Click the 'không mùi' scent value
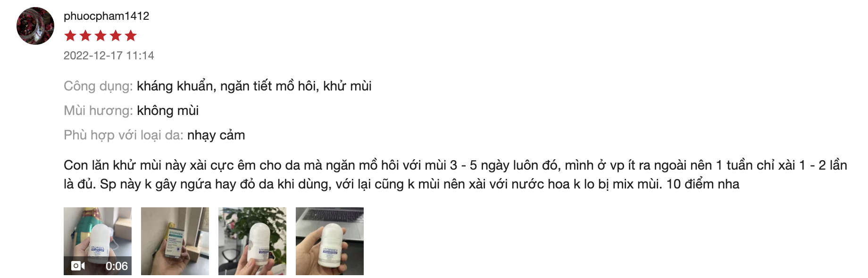Viewport: 868px width, 278px height. [168, 111]
